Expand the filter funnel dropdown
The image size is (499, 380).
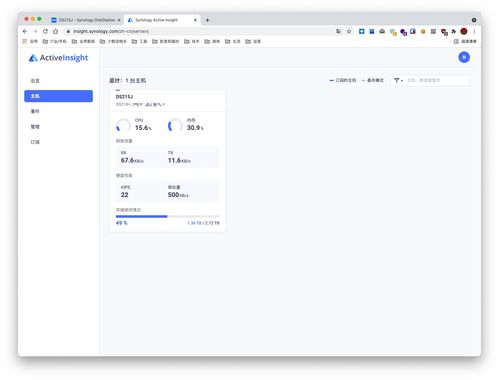pyautogui.click(x=398, y=80)
